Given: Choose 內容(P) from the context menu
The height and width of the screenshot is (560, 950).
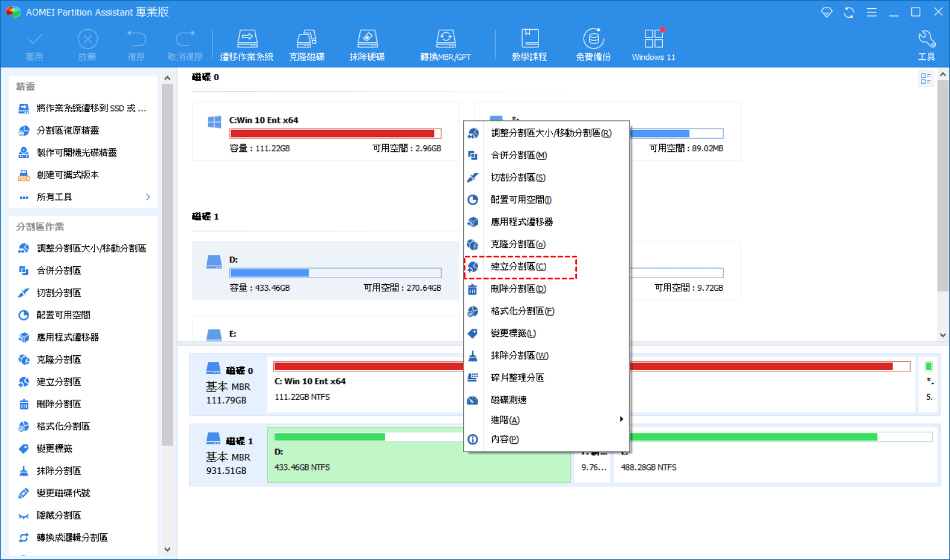Looking at the screenshot, I should pyautogui.click(x=546, y=440).
